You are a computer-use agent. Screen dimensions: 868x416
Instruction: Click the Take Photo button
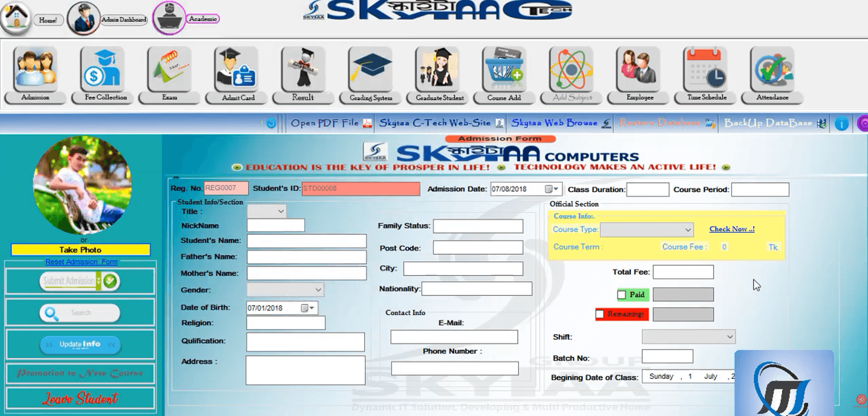pos(81,250)
